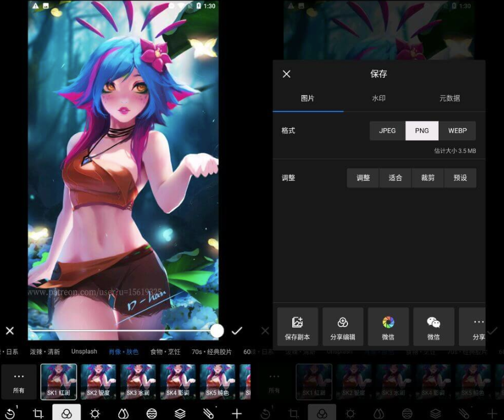This screenshot has width=504, height=420.
Task: Open the Effects wavy-circle tool
Action: (x=151, y=413)
